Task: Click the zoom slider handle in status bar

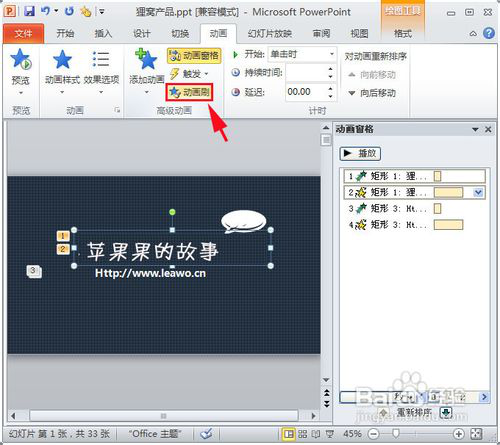Action: click(396, 433)
